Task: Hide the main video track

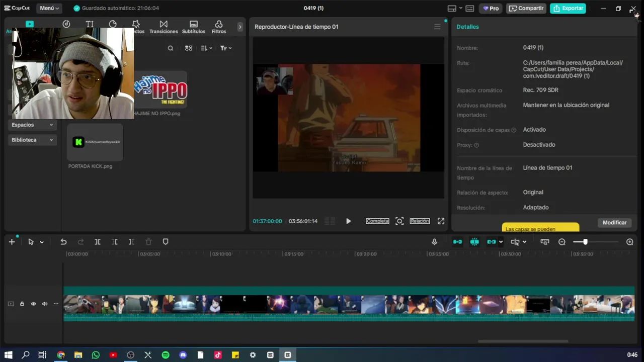Action: tap(34, 304)
